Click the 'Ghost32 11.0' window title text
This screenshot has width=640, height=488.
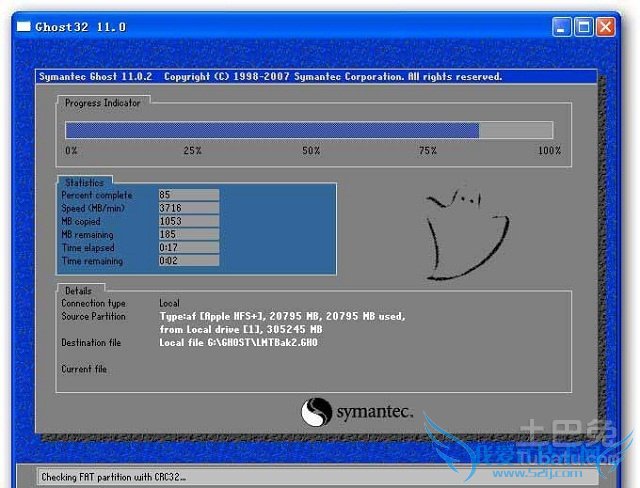coord(80,27)
